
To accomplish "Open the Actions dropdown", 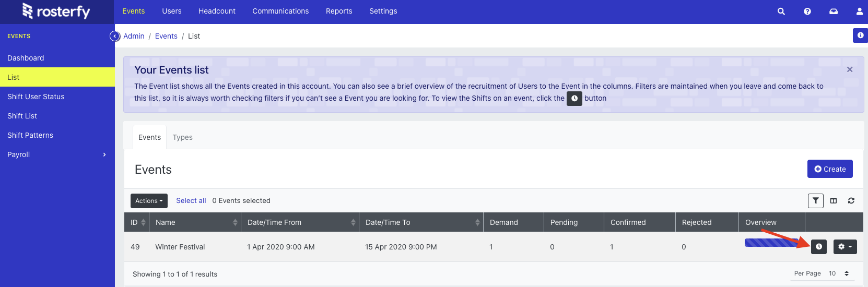I will pos(149,201).
